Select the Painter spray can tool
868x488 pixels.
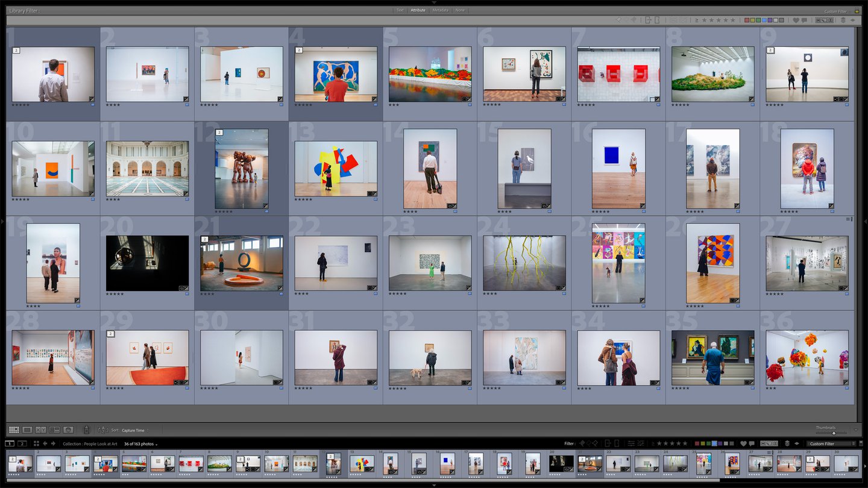pyautogui.click(x=86, y=430)
